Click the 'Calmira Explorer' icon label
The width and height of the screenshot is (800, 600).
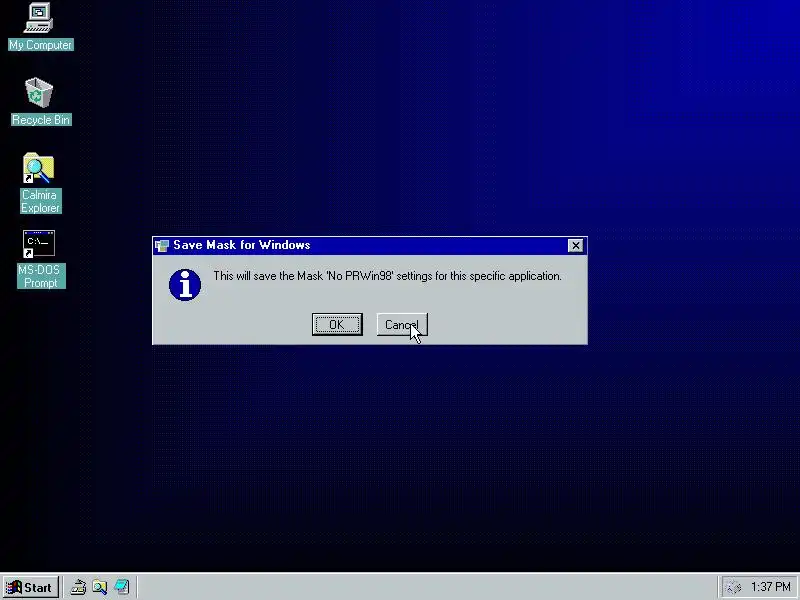[x=41, y=201]
